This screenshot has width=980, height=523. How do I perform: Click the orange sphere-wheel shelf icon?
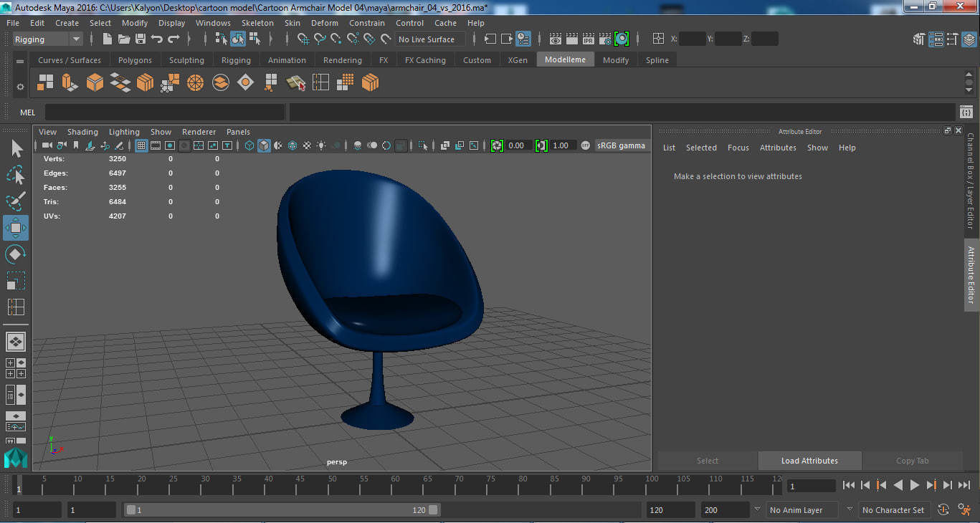click(195, 83)
